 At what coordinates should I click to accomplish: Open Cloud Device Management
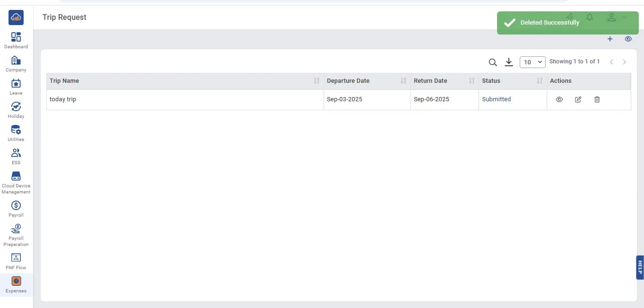(16, 182)
